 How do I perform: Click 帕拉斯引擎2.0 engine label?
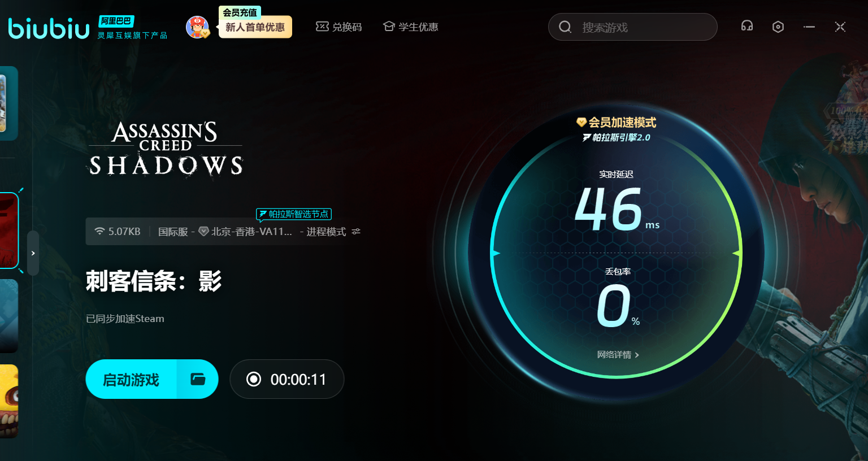point(617,137)
